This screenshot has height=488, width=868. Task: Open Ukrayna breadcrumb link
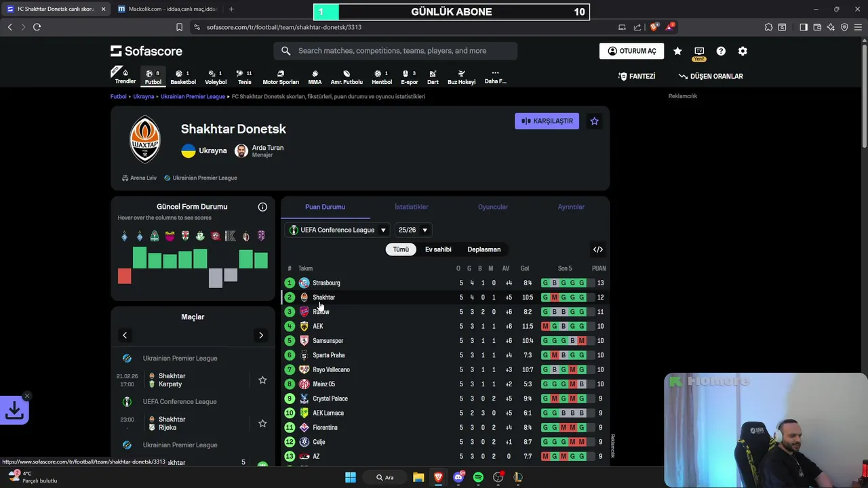click(x=144, y=96)
